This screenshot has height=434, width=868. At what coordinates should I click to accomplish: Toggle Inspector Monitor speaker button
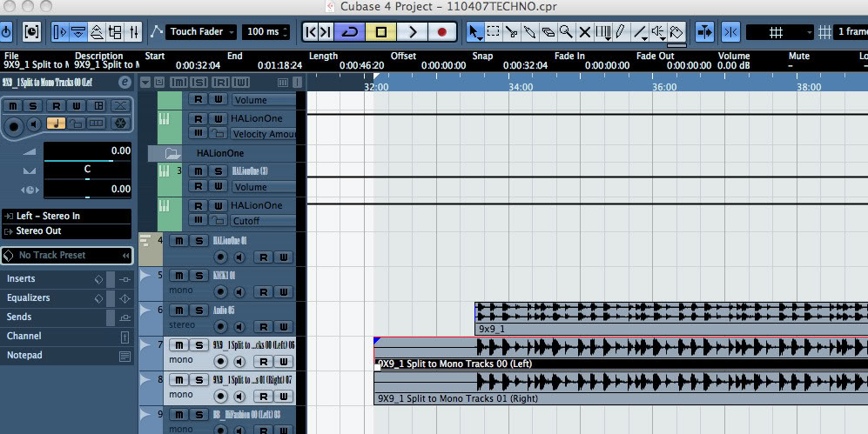34,124
